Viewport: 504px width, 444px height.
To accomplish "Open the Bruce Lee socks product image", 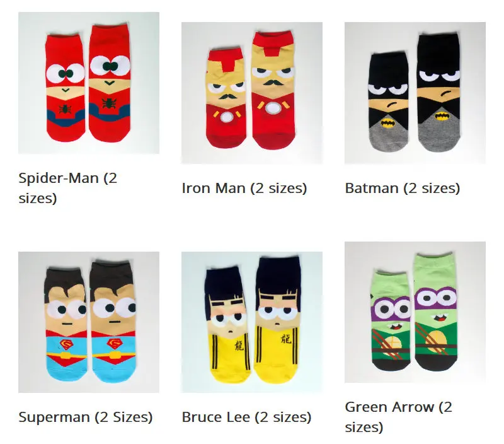I will point(251,322).
